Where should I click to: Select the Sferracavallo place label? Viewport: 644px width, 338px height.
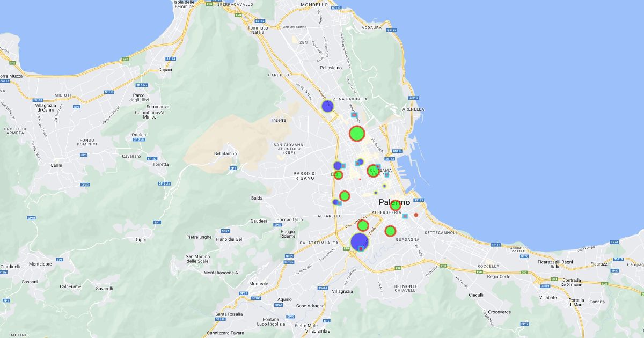[x=236, y=4]
